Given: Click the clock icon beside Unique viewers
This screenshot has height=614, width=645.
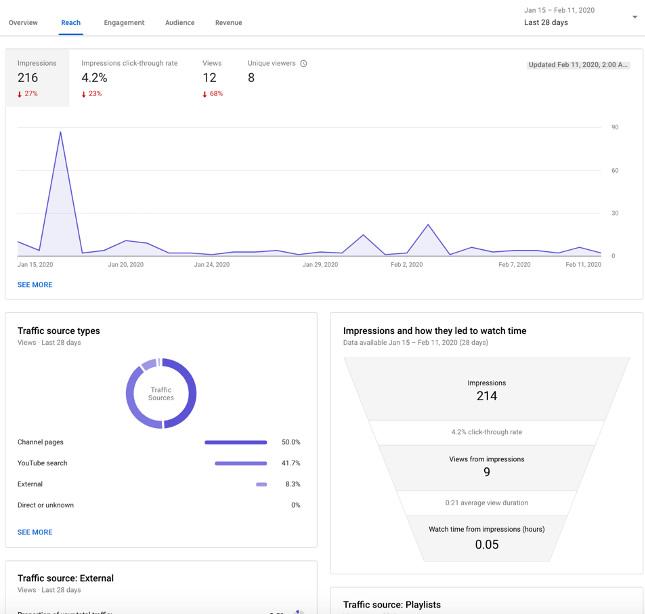Looking at the screenshot, I should [x=304, y=63].
